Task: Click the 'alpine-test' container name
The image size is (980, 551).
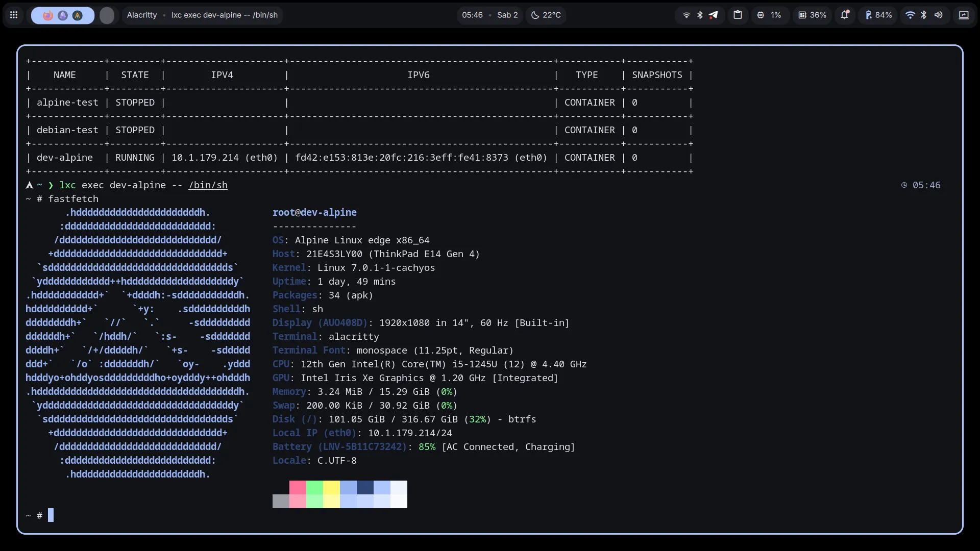Action: point(67,103)
